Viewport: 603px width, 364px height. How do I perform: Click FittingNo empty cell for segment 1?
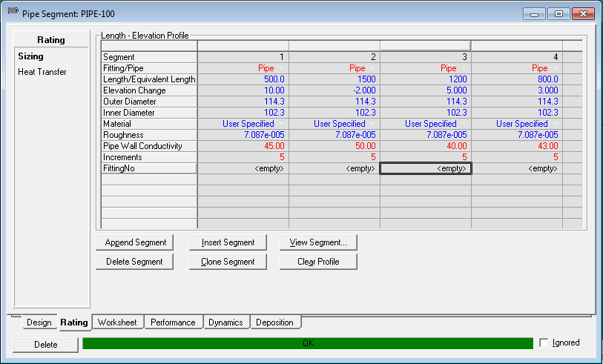(243, 168)
